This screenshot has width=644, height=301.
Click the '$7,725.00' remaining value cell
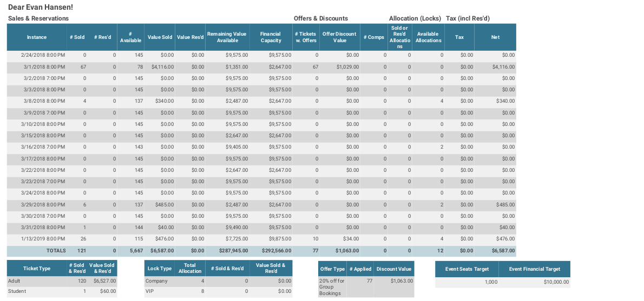coord(236,239)
